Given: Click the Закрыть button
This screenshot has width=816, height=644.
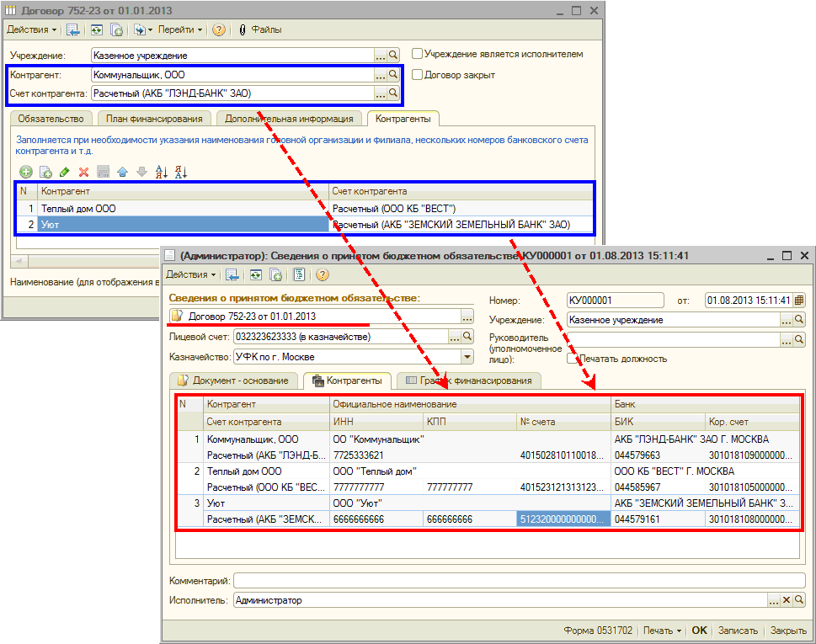Looking at the screenshot, I should pyautogui.click(x=788, y=631).
